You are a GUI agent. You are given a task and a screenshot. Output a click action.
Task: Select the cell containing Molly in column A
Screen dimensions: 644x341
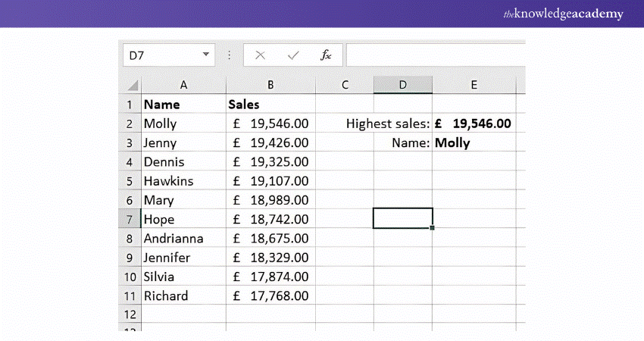(x=183, y=124)
